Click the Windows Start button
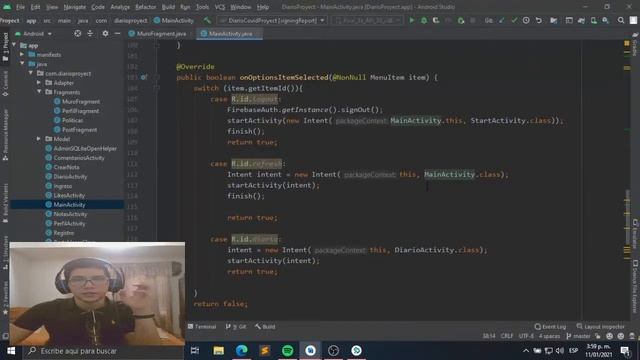The height and width of the screenshot is (360, 640). pos(11,351)
